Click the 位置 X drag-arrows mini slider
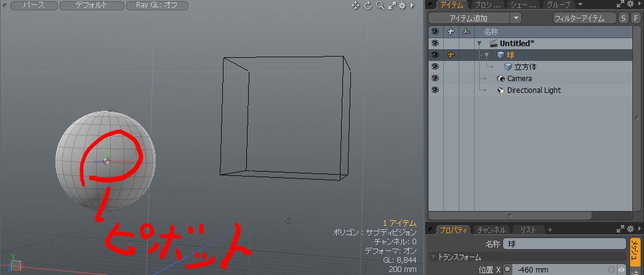The image size is (644, 275). [621, 269]
